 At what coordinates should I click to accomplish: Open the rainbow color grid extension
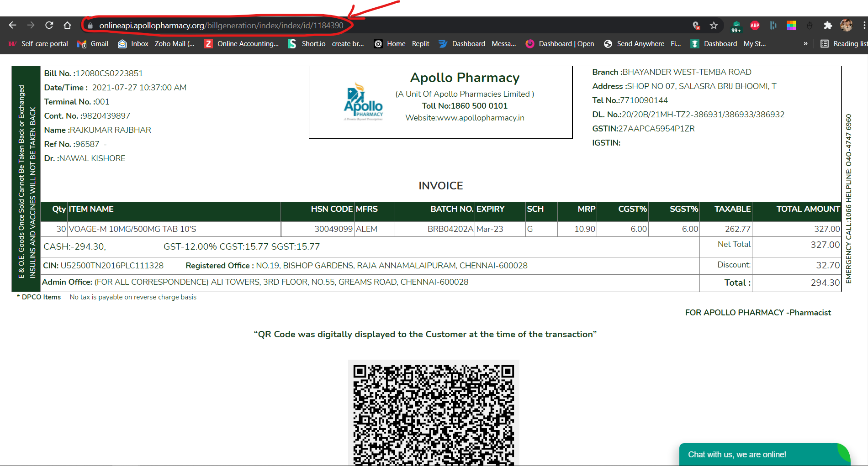pos(791,26)
